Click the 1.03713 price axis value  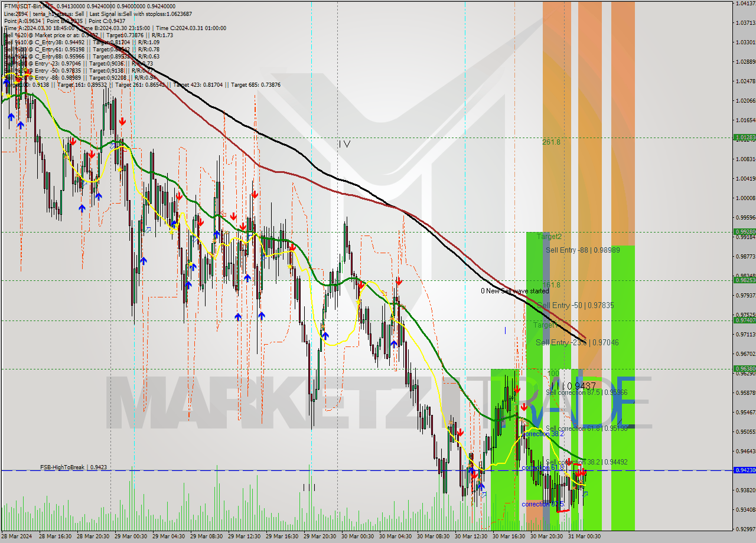click(746, 22)
